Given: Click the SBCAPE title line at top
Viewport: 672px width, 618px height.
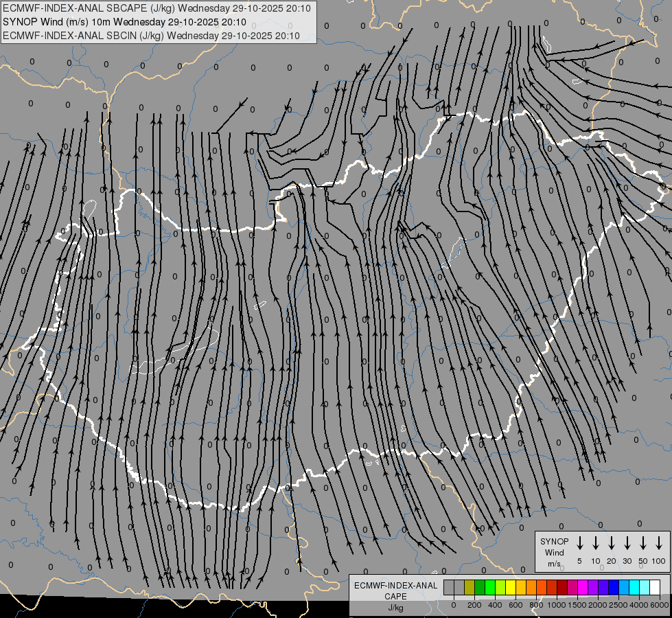Looking at the screenshot, I should (x=157, y=8).
